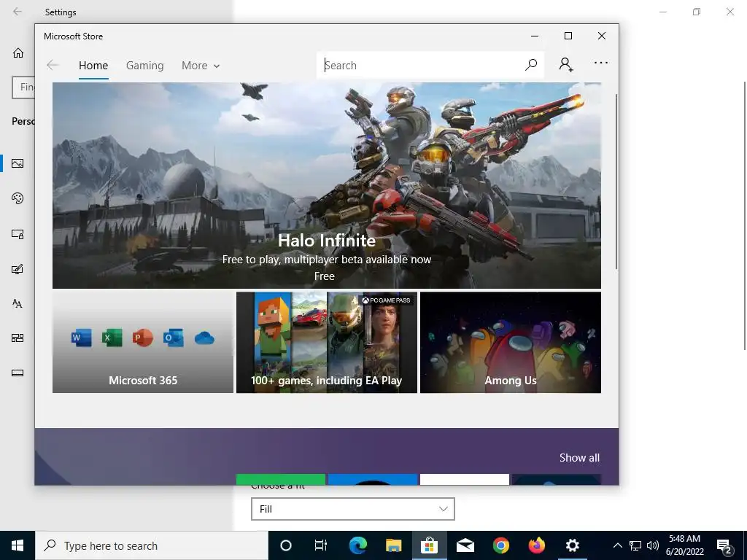The width and height of the screenshot is (747, 560).
Task: Select Lock screen icon in Settings
Action: tap(18, 234)
